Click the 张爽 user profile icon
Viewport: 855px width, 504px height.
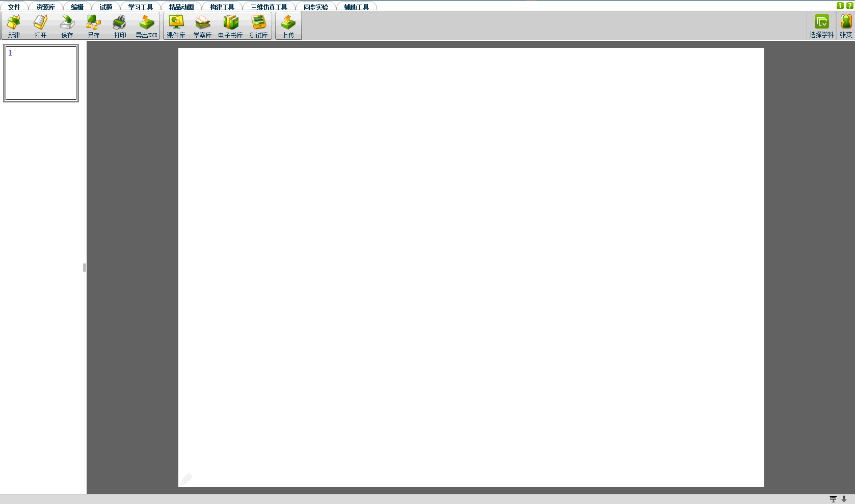(x=846, y=26)
